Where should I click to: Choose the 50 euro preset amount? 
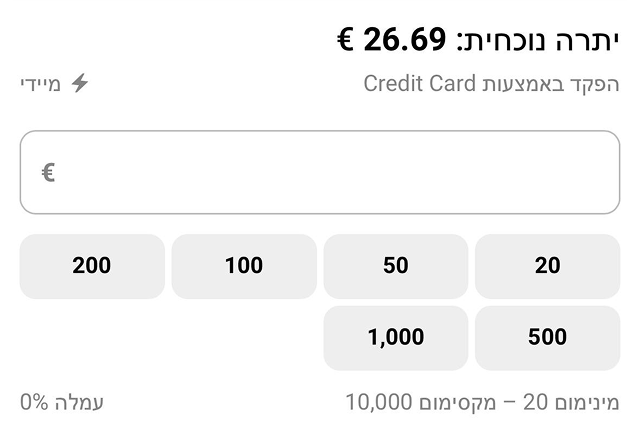pyautogui.click(x=395, y=266)
